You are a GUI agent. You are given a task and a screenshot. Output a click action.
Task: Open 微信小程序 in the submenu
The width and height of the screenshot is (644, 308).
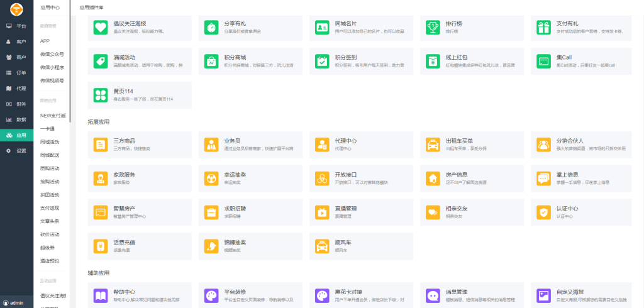[x=52, y=67]
